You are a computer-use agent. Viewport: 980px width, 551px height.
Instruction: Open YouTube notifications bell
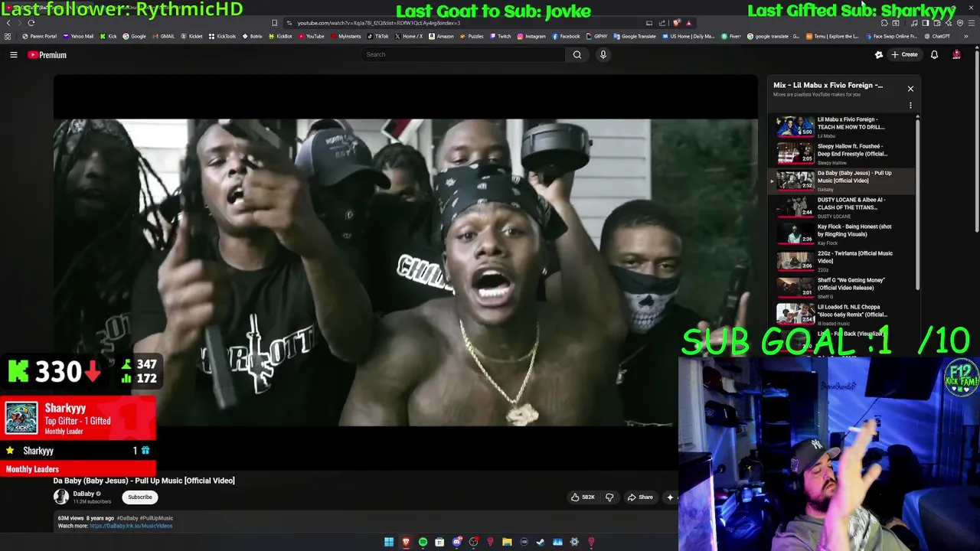pos(934,55)
